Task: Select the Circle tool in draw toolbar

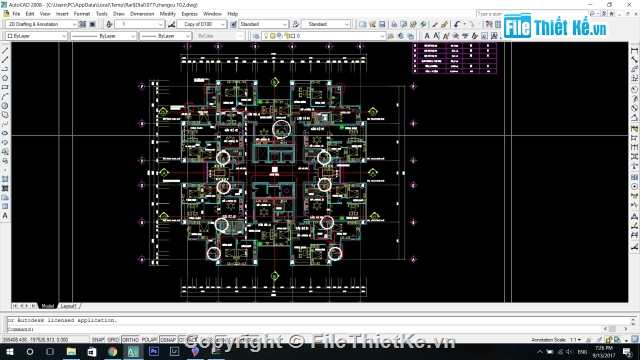Action: pos(5,106)
